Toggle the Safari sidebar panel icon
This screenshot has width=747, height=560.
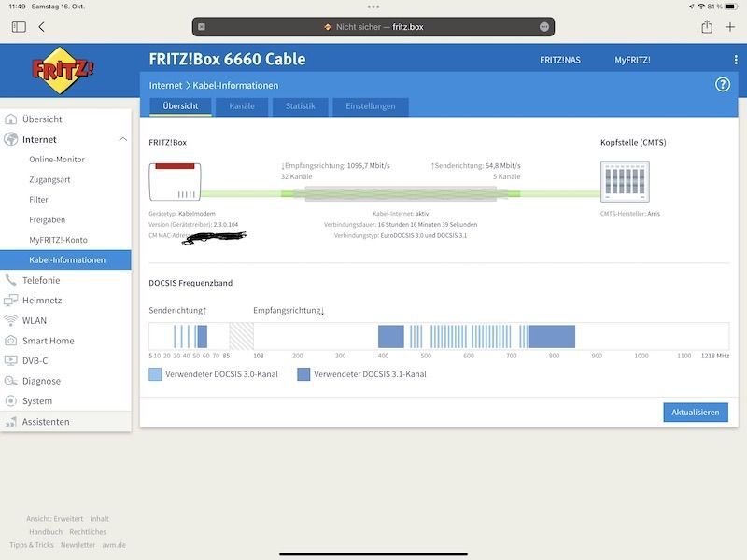point(19,27)
